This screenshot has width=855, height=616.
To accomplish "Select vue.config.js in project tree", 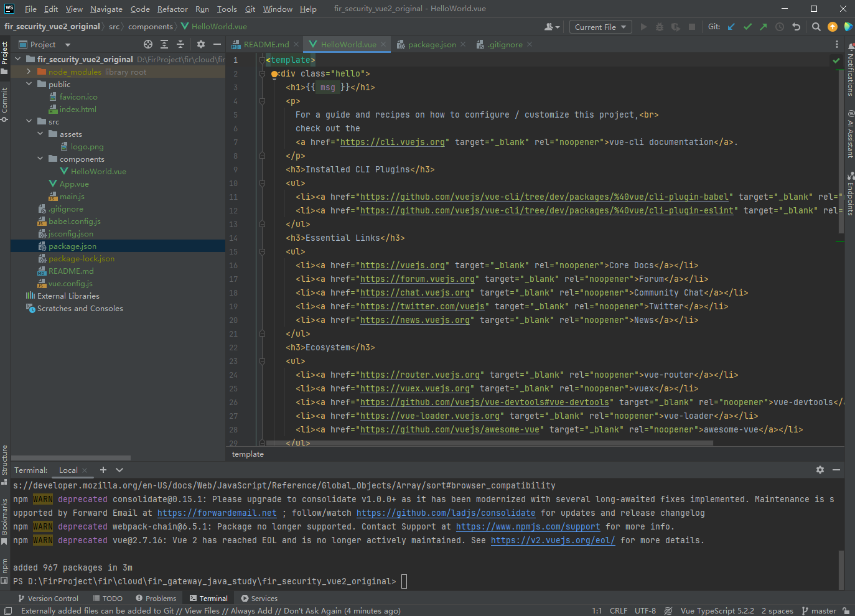I will point(70,283).
